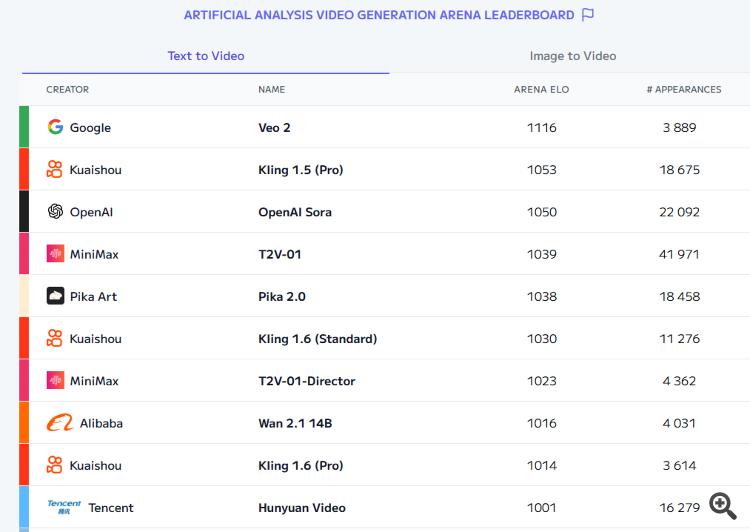Open the OpenAI Sora model entry
This screenshot has height=532, width=750.
pos(295,212)
